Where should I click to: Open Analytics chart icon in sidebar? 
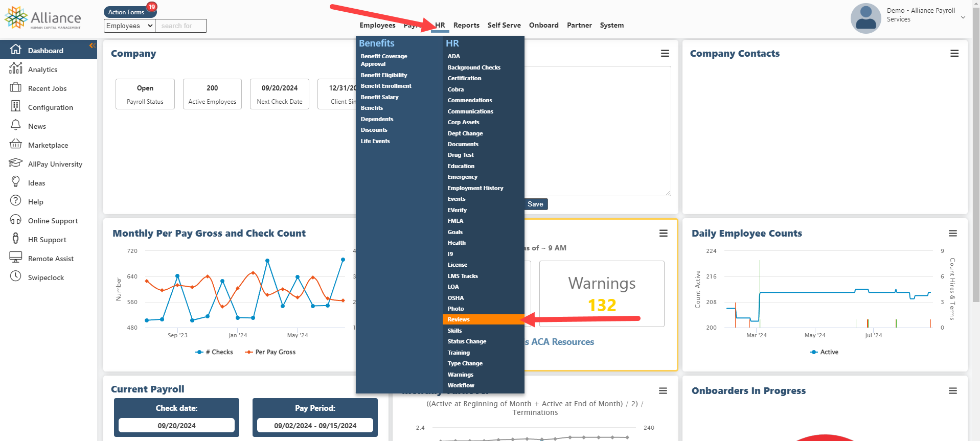pos(16,68)
